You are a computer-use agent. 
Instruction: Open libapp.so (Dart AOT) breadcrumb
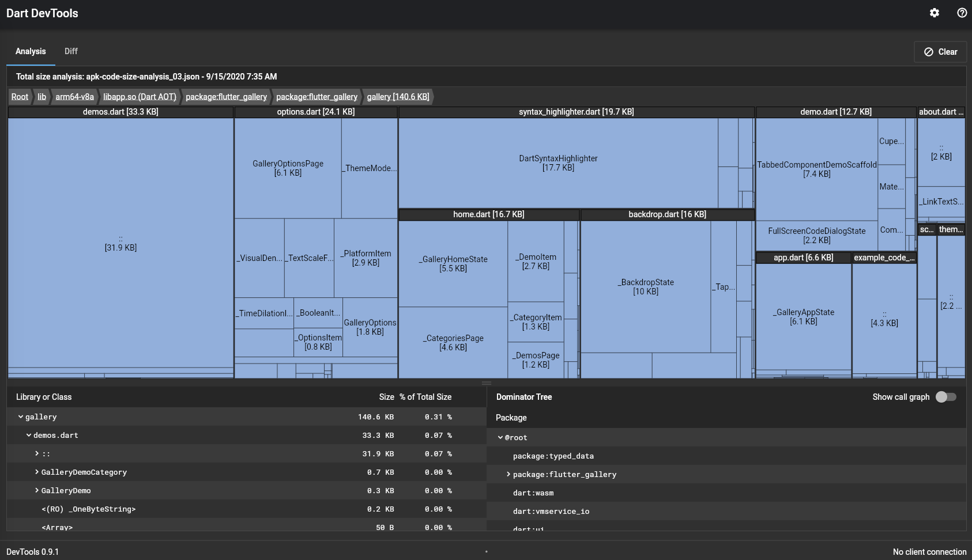click(140, 96)
